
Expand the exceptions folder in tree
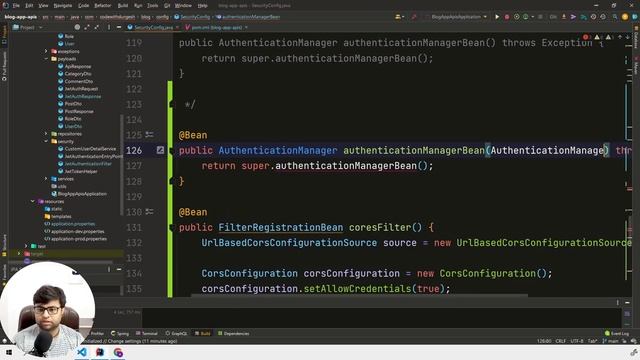point(46,51)
